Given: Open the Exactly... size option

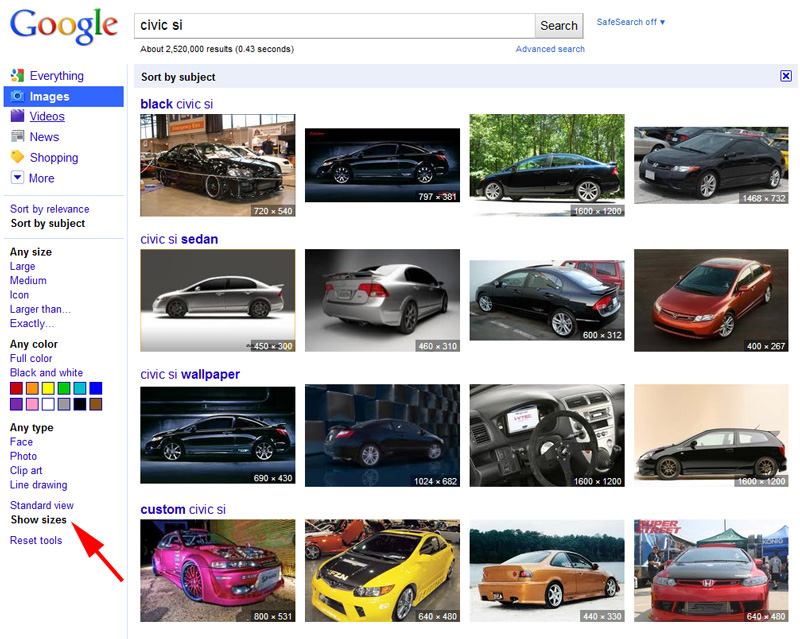Looking at the screenshot, I should pyautogui.click(x=32, y=323).
